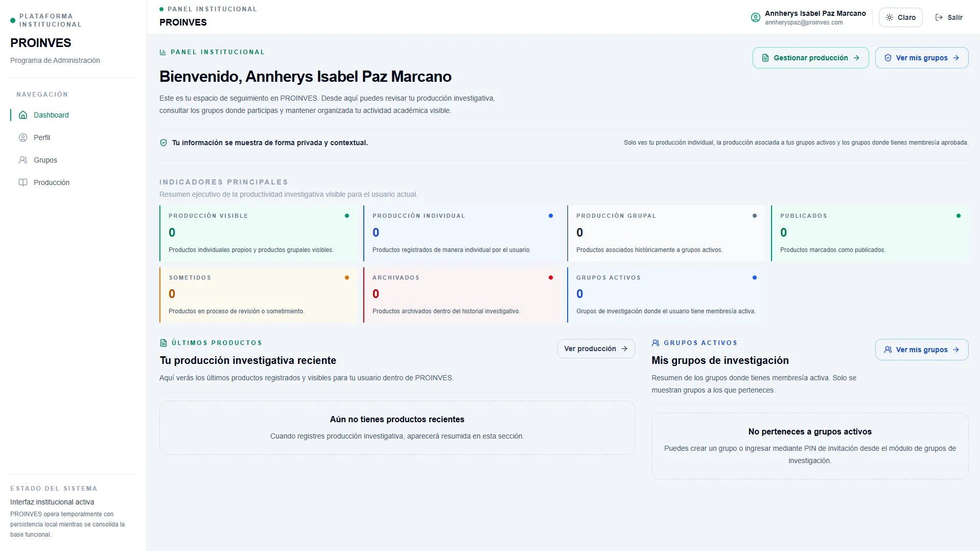Image resolution: width=980 pixels, height=551 pixels.
Task: Open the Perfil navigation item
Action: pyautogui.click(x=74, y=137)
